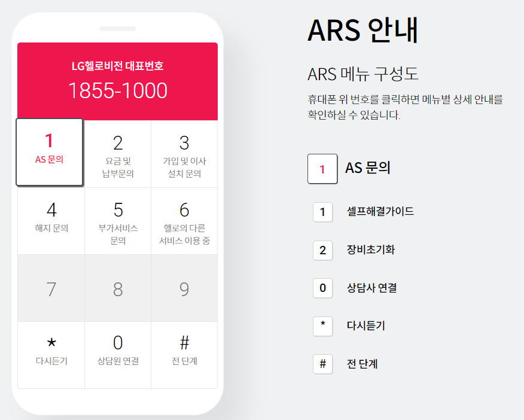Viewport: 524px width, 420px height.
Task: Click the LG헬로비전 대표번호 banner title
Action: pyautogui.click(x=118, y=66)
